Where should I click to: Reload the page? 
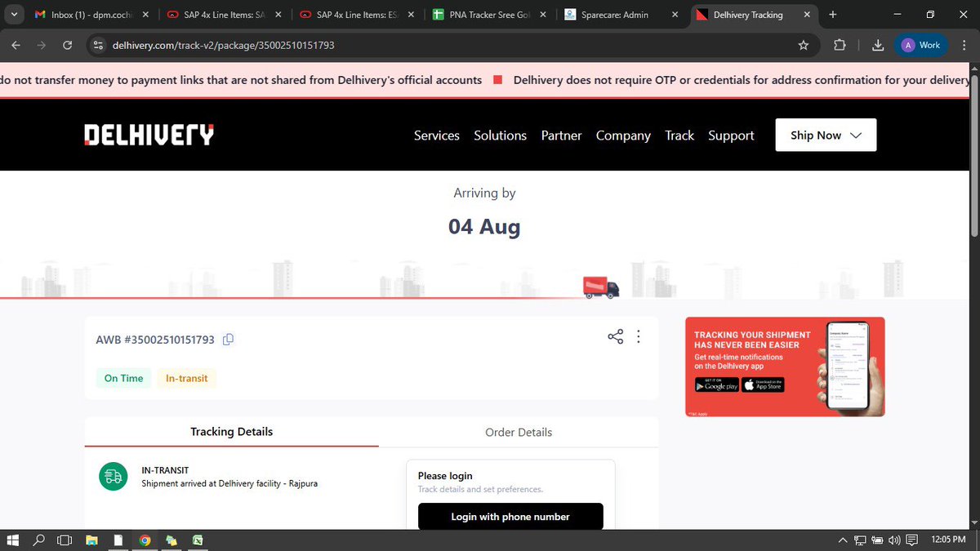(x=68, y=45)
